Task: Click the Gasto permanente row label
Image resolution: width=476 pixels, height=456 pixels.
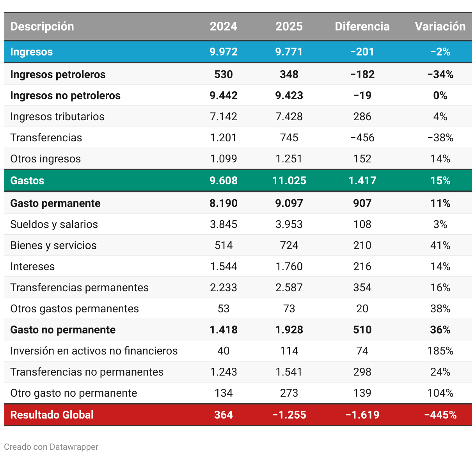Action: click(x=55, y=203)
